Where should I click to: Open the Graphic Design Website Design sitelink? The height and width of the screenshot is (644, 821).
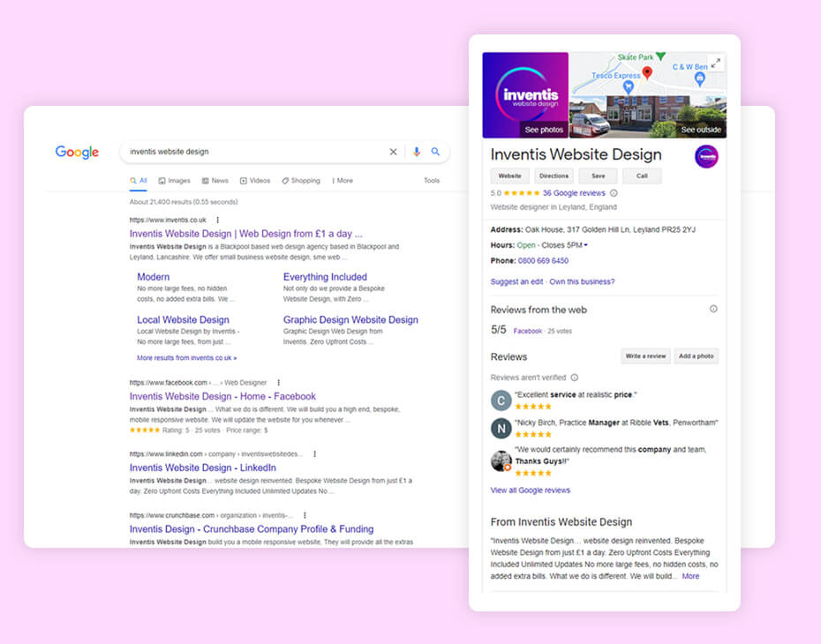pos(350,319)
